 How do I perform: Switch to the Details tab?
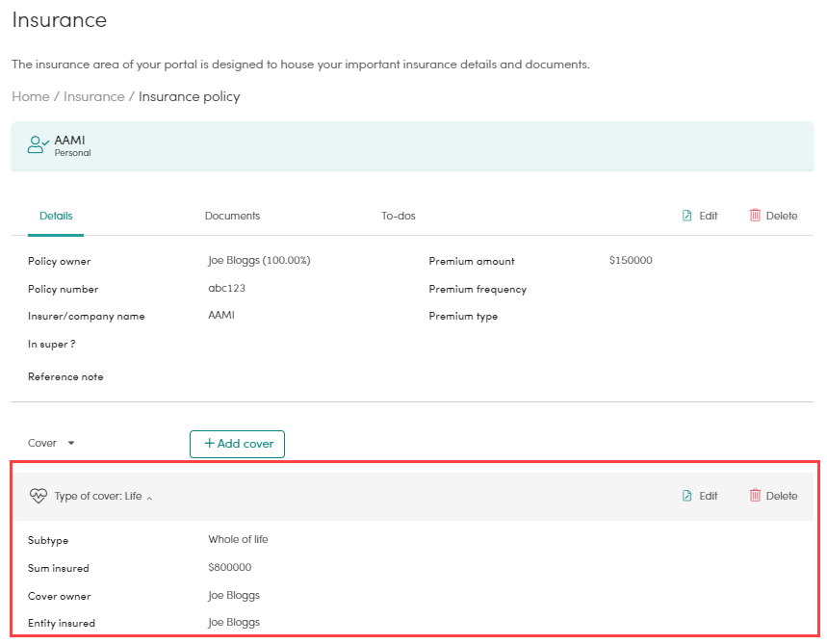click(56, 216)
